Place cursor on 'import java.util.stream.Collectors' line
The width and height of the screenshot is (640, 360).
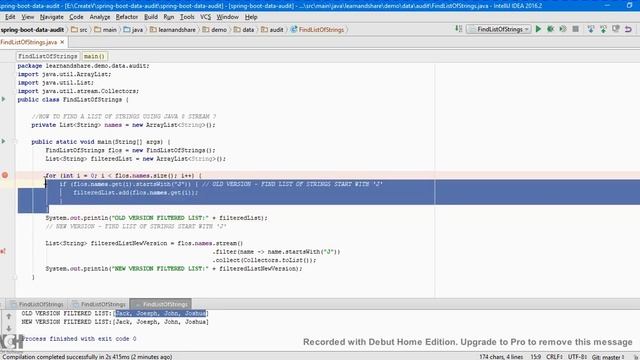click(78, 91)
